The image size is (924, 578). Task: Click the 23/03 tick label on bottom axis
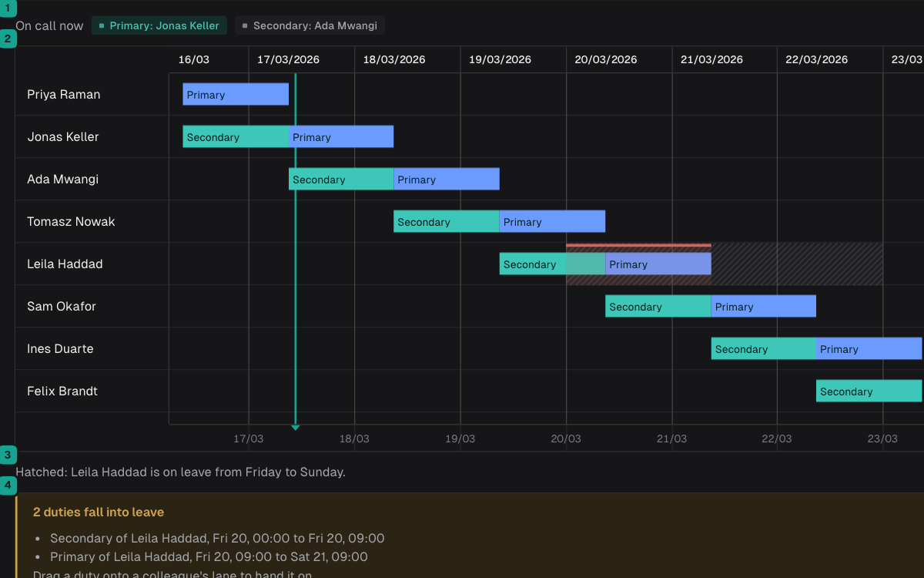coord(882,439)
